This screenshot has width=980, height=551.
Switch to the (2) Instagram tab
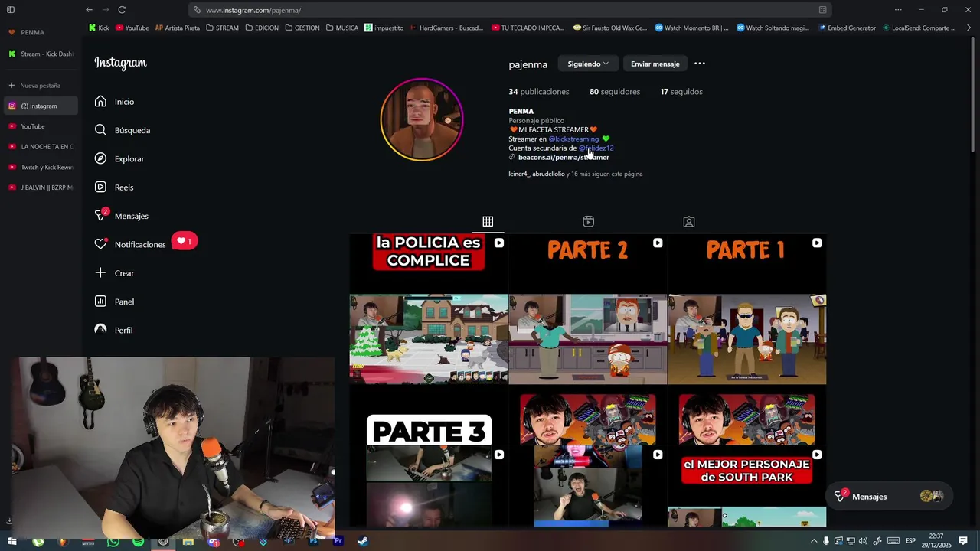tap(41, 106)
